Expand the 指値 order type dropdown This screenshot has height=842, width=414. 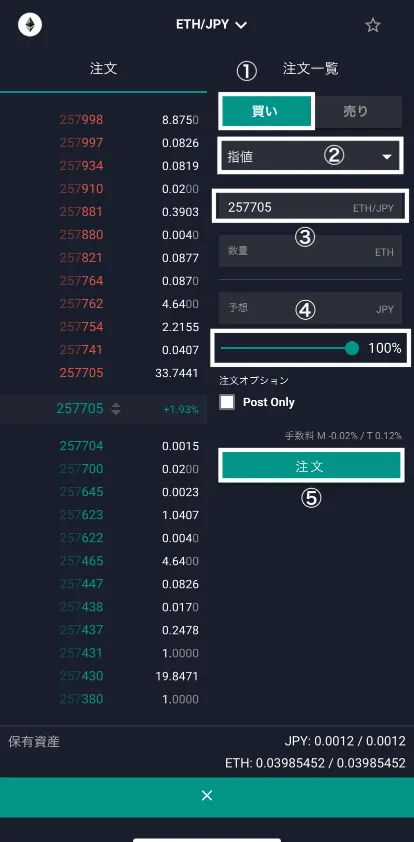pos(310,157)
